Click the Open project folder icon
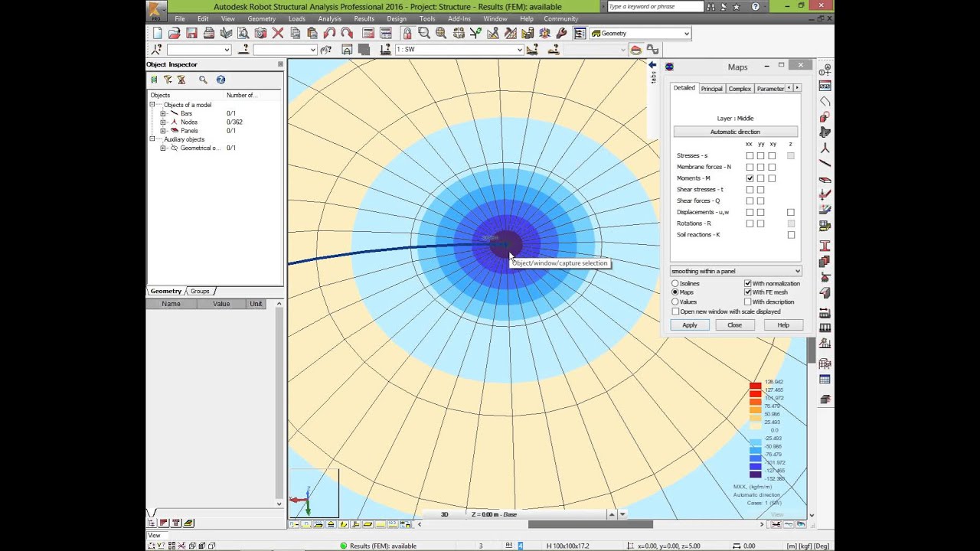 [x=174, y=33]
